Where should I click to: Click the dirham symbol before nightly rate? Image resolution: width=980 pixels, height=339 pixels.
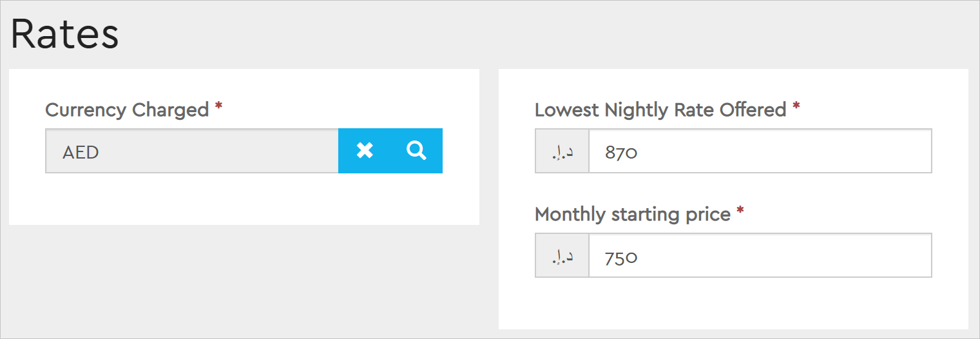pyautogui.click(x=562, y=151)
